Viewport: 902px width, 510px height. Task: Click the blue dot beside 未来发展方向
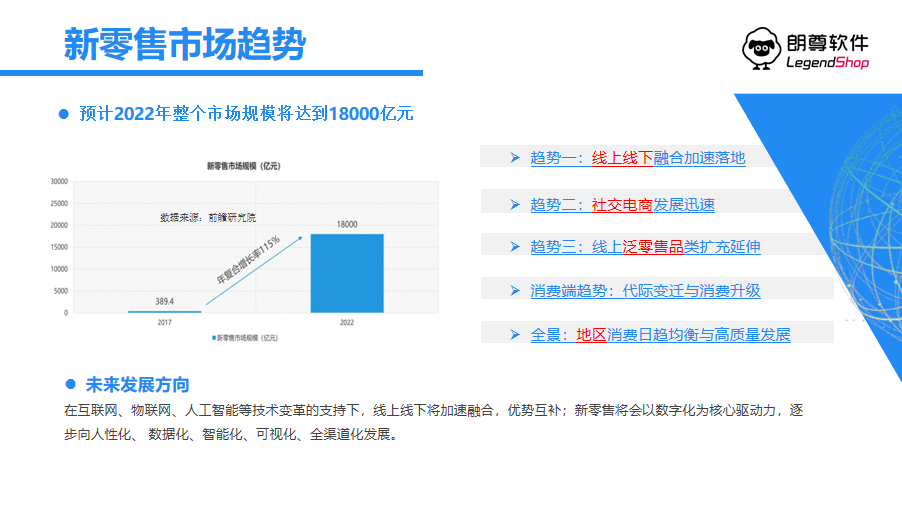pos(71,384)
